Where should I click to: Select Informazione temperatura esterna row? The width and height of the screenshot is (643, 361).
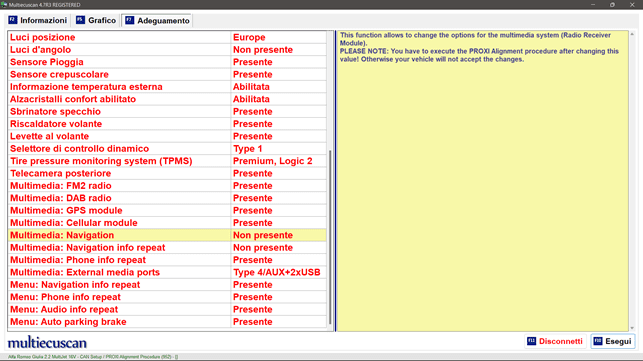click(x=167, y=87)
